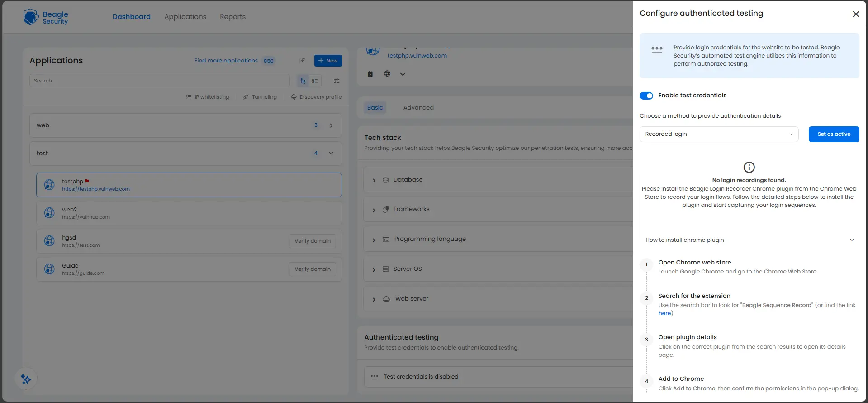Click the Beagle Security logo
Screen dimensions: 868x403
(x=45, y=17)
